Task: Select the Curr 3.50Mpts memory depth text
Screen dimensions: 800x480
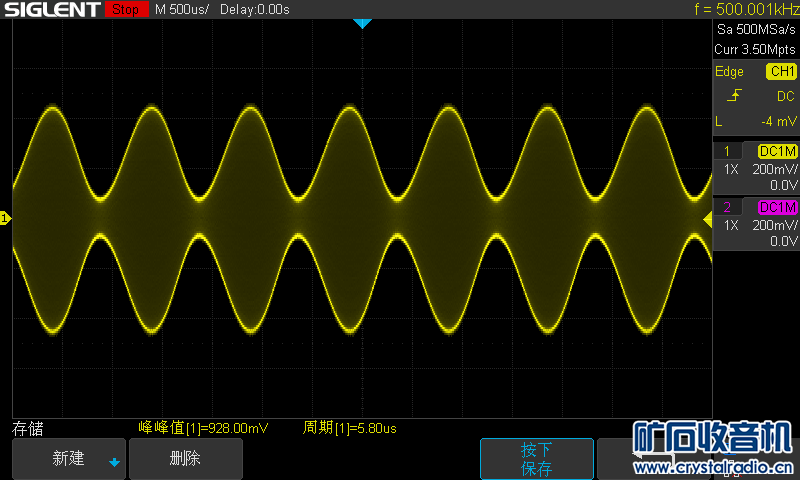Action: (755, 49)
